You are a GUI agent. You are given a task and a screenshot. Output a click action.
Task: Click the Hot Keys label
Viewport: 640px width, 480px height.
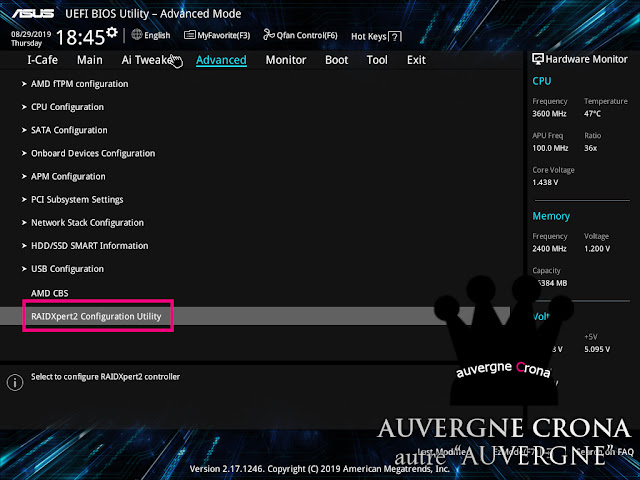pyautogui.click(x=369, y=37)
